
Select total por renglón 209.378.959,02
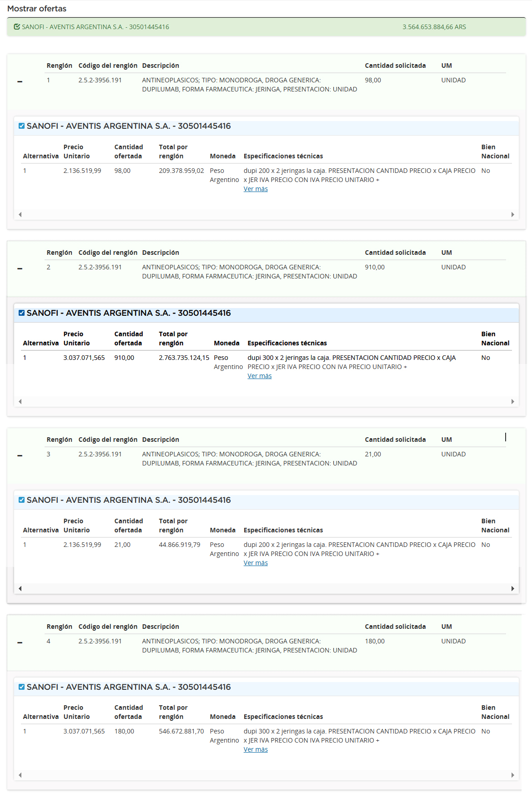[x=181, y=171]
